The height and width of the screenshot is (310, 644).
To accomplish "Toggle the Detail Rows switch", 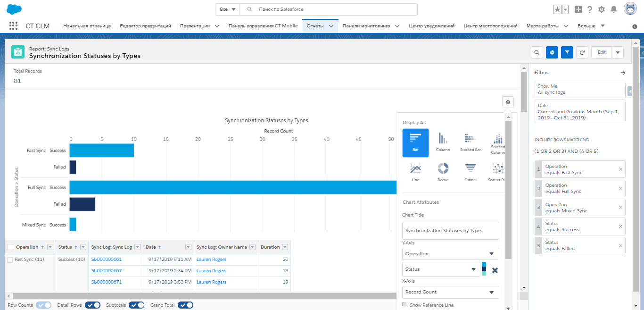I will [92, 305].
